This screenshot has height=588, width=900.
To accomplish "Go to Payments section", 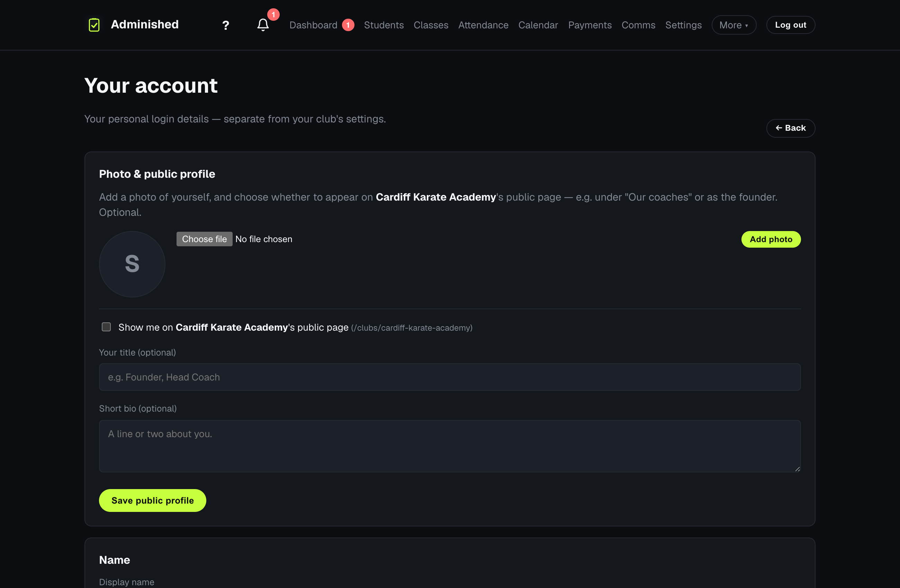I will pyautogui.click(x=589, y=25).
